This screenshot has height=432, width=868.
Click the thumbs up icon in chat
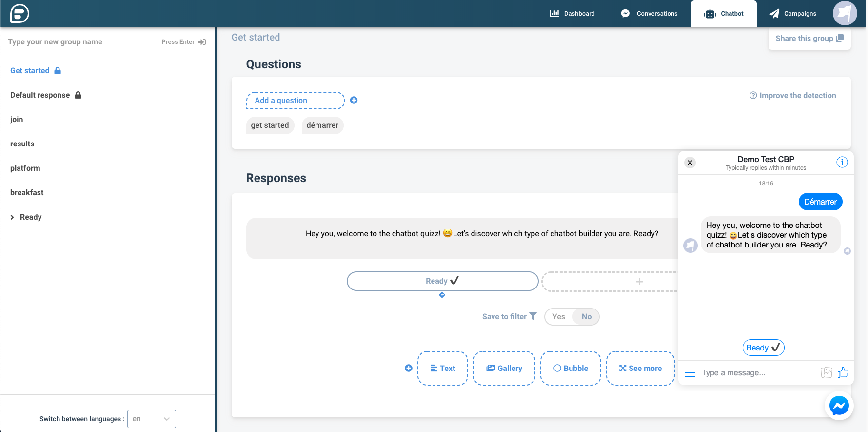pyautogui.click(x=843, y=372)
